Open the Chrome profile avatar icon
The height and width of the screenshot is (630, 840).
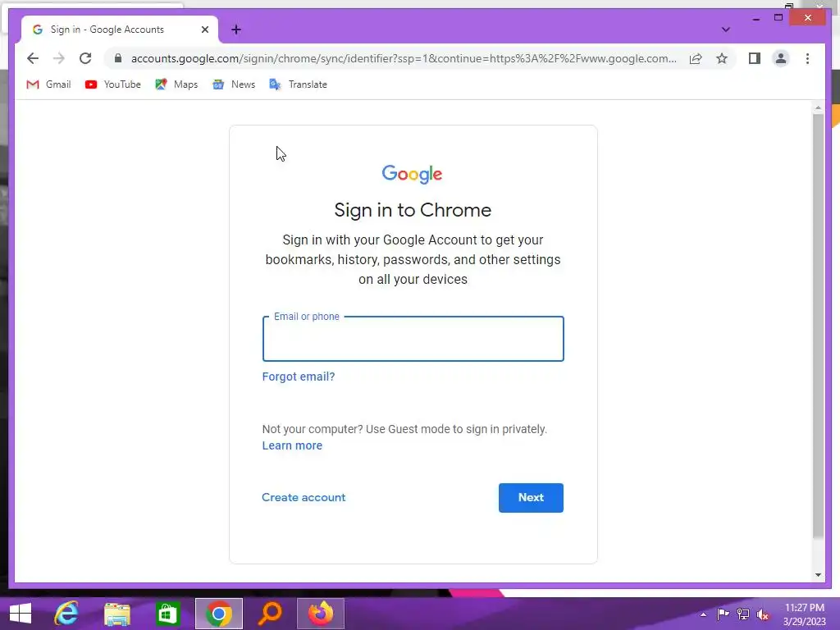pos(781,58)
